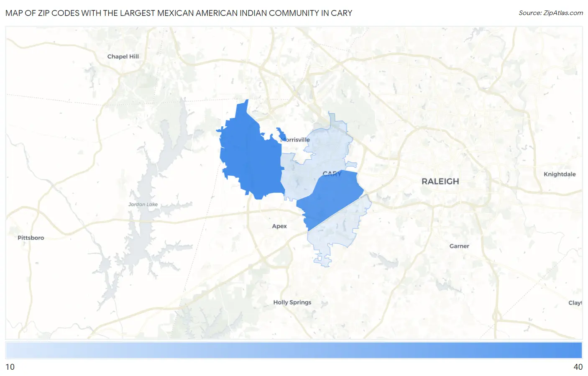The width and height of the screenshot is (588, 376).
Task: Click the Source: ZipAtlas.com text
Action: point(551,13)
